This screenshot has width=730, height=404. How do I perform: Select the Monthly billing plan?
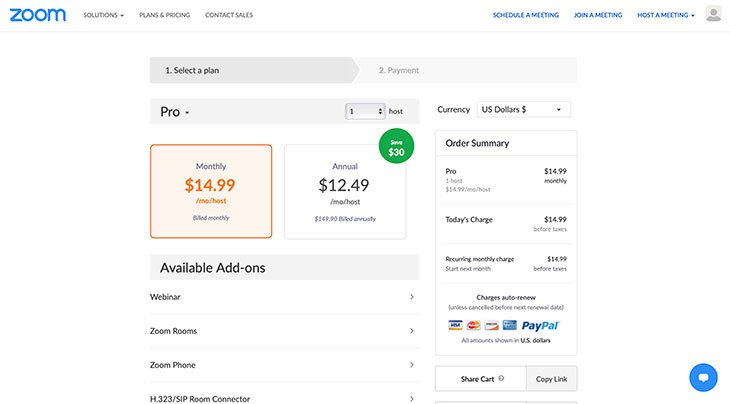[x=211, y=191]
